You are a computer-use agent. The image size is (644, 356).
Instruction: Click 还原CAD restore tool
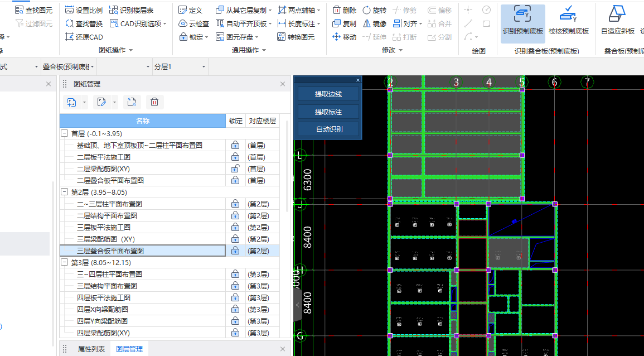click(x=84, y=37)
